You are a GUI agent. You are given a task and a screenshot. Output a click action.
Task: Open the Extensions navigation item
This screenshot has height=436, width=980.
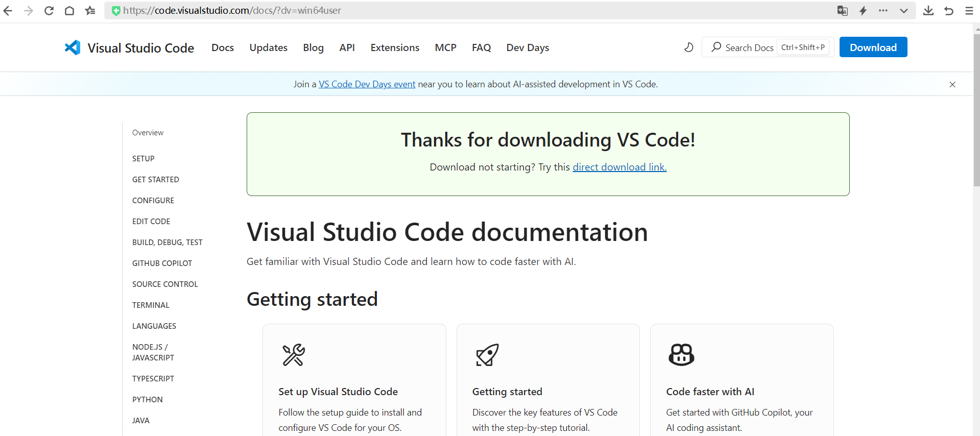pyautogui.click(x=395, y=47)
